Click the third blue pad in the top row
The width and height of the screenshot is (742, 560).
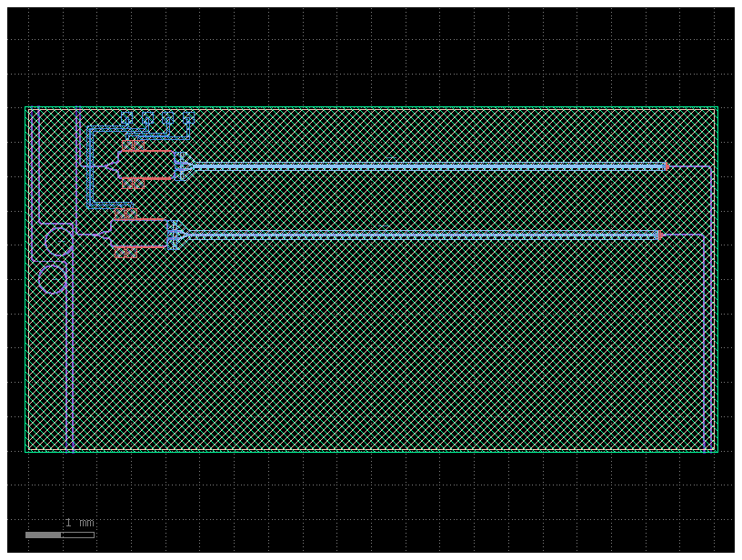point(168,118)
